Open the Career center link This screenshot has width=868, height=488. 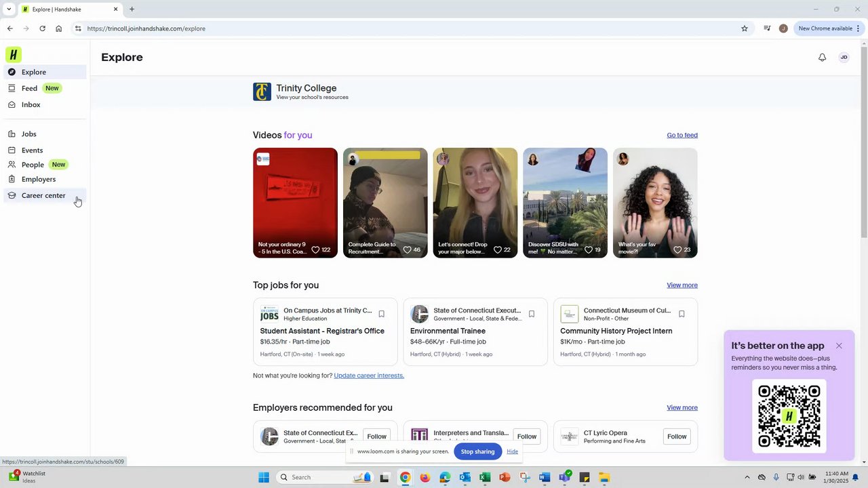tap(45, 196)
